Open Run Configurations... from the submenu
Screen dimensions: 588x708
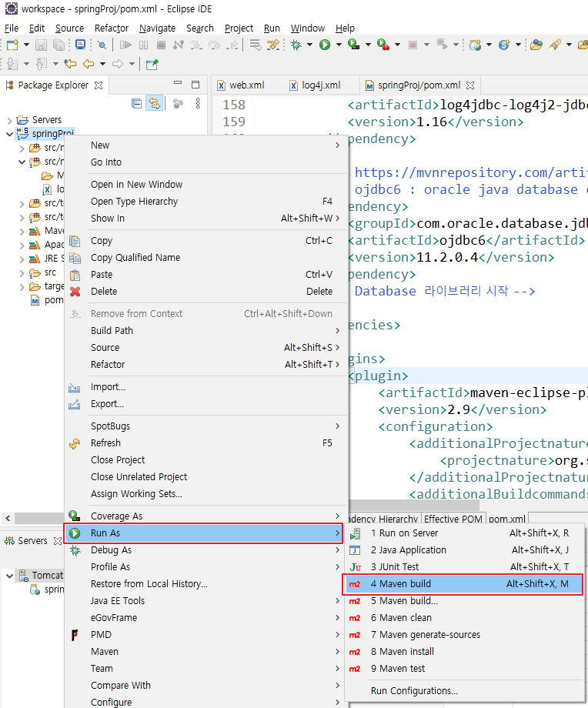point(464,691)
